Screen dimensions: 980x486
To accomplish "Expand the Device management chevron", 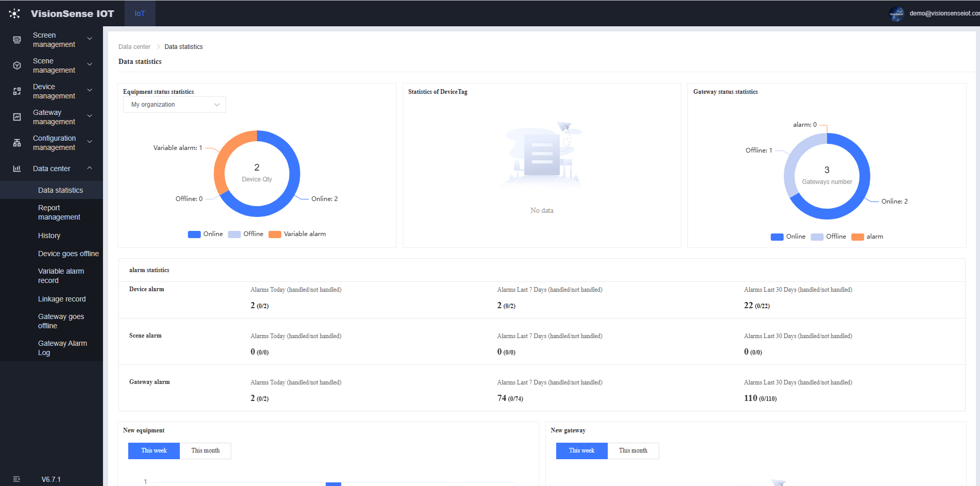I will coord(90,90).
